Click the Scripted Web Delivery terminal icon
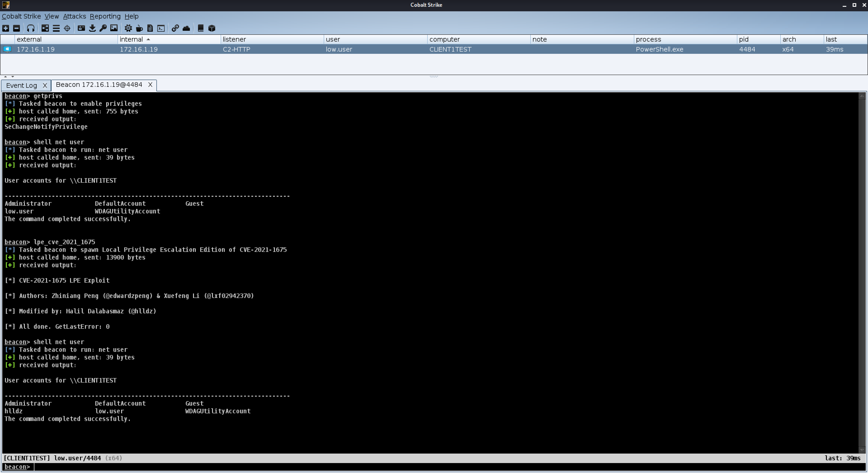868x473 pixels. tap(161, 28)
